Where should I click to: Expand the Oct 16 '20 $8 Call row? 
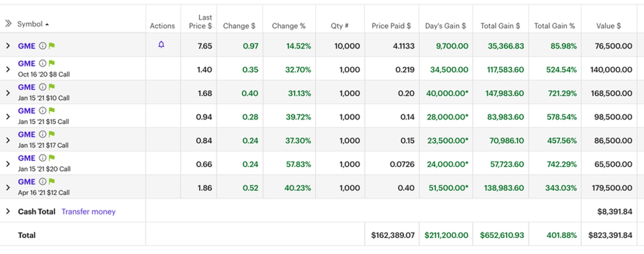pyautogui.click(x=8, y=69)
